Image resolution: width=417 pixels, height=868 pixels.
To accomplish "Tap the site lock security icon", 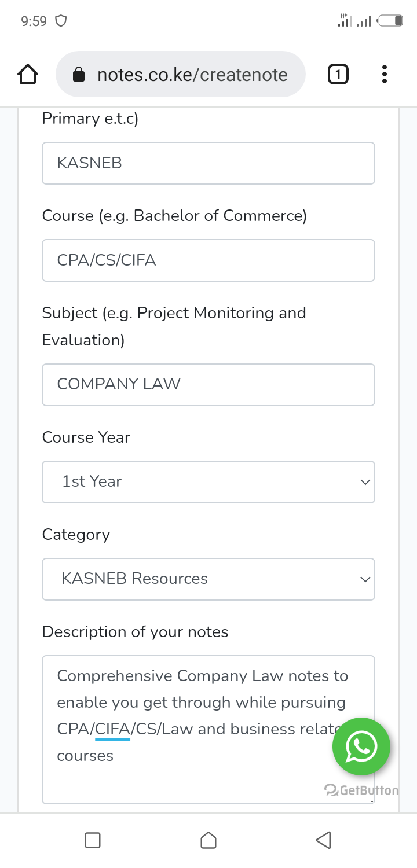I will tap(79, 75).
